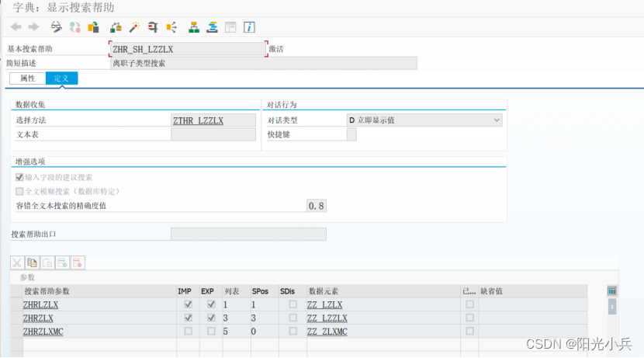Screen dimensions: 644x358
Task: Select the row selector for ZHRLZLX
Action: click(x=16, y=304)
